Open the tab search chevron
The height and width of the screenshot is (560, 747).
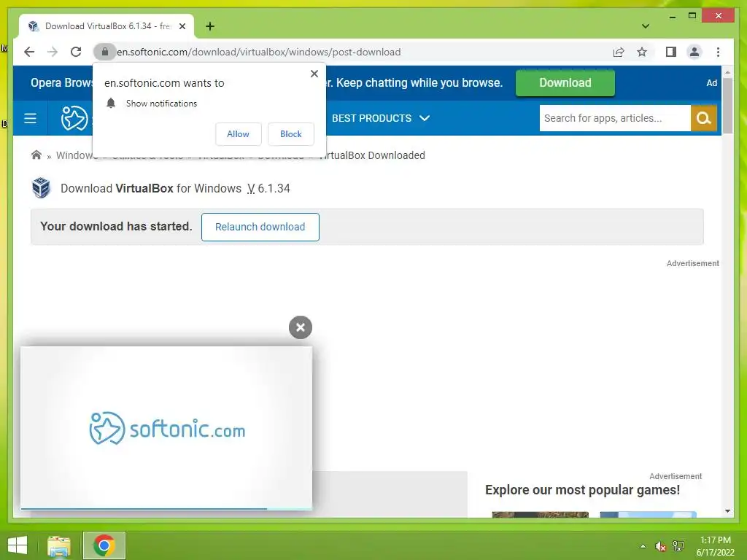tap(645, 26)
